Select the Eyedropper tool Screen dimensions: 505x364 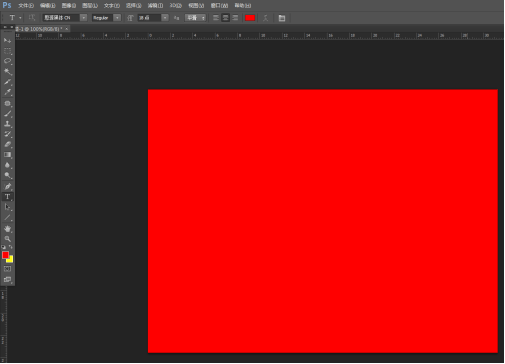(x=7, y=92)
